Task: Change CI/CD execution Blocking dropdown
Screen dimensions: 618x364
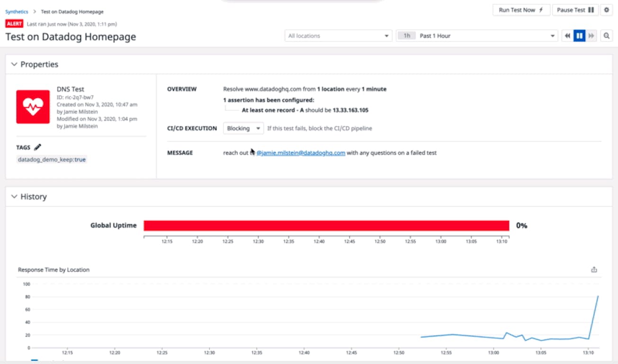Action: click(x=244, y=128)
